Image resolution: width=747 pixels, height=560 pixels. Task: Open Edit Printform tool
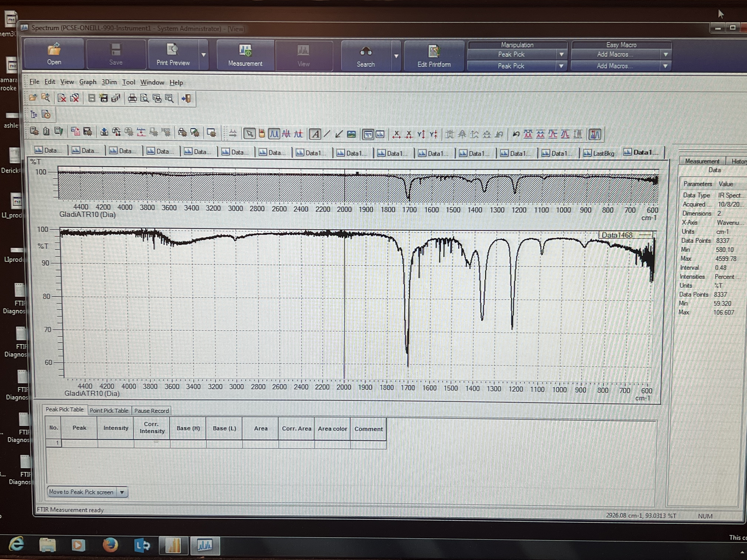(x=434, y=56)
